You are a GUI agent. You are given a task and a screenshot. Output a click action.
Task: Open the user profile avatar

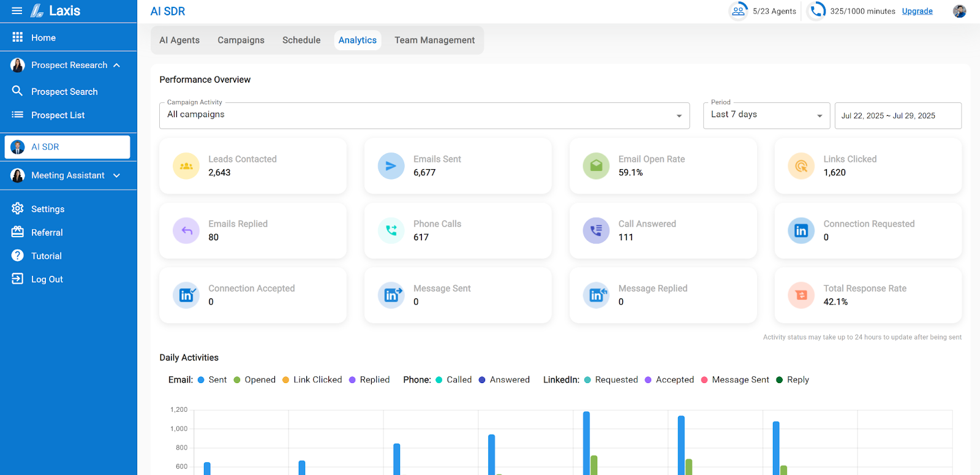point(960,11)
